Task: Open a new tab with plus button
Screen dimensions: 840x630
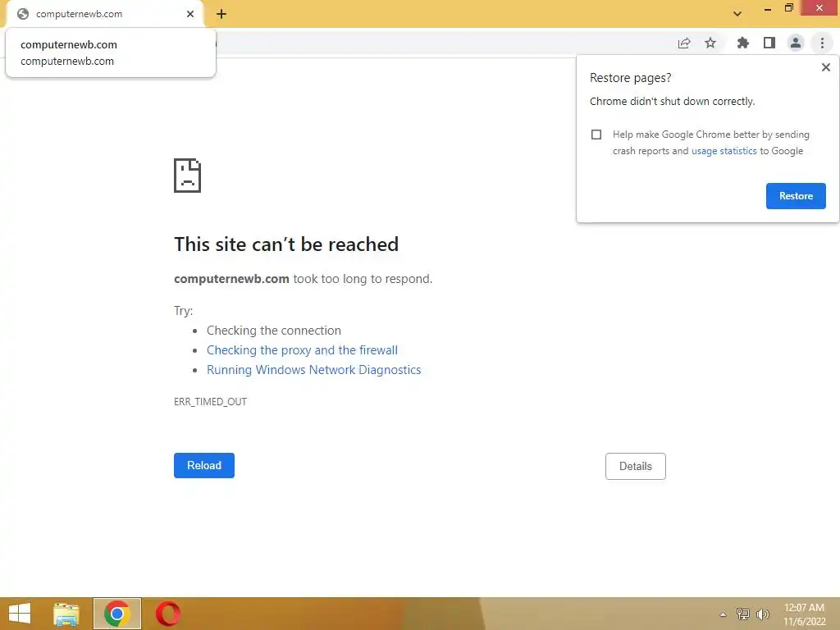Action: pyautogui.click(x=221, y=14)
